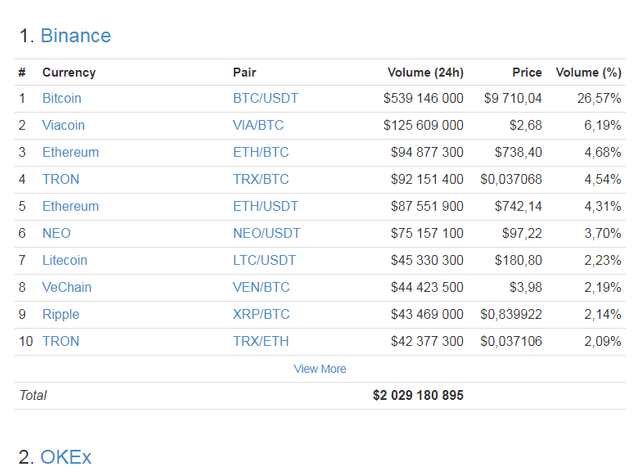Image resolution: width=640 pixels, height=475 pixels.
Task: Open the ETH/BTC trading pair
Action: tap(260, 152)
